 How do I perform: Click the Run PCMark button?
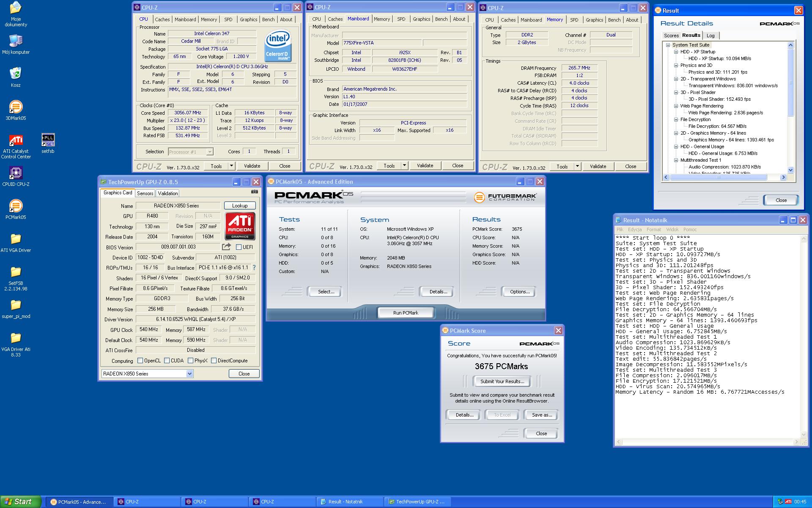pyautogui.click(x=406, y=313)
